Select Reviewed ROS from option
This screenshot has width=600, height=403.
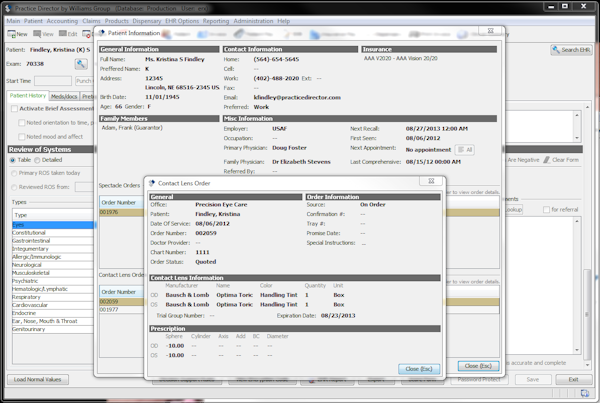pos(14,187)
